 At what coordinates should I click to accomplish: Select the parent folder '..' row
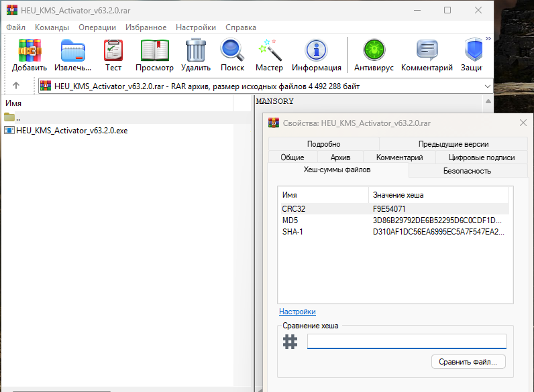126,118
